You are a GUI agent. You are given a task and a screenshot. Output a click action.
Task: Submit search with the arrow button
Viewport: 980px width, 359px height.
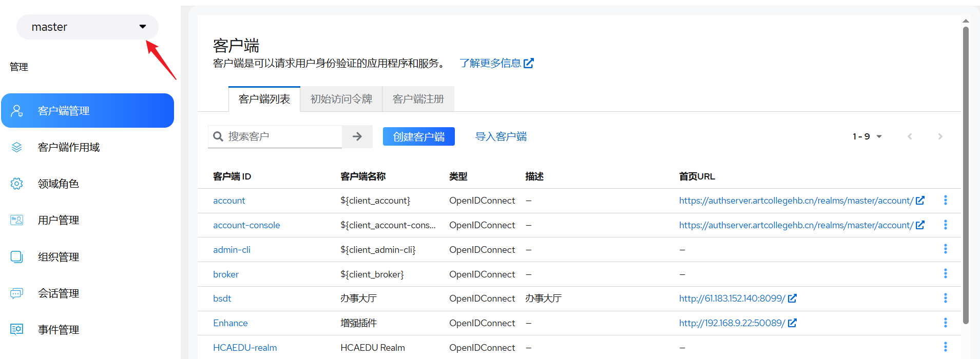[x=357, y=136]
